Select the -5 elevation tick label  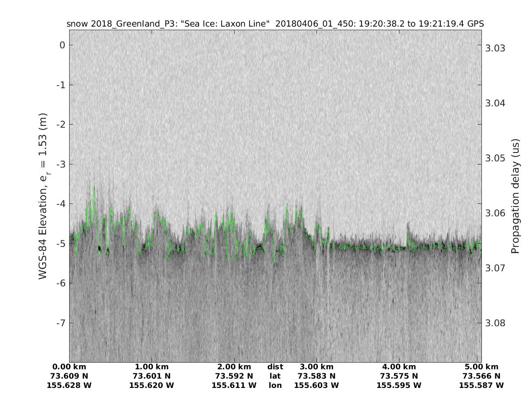click(x=61, y=243)
